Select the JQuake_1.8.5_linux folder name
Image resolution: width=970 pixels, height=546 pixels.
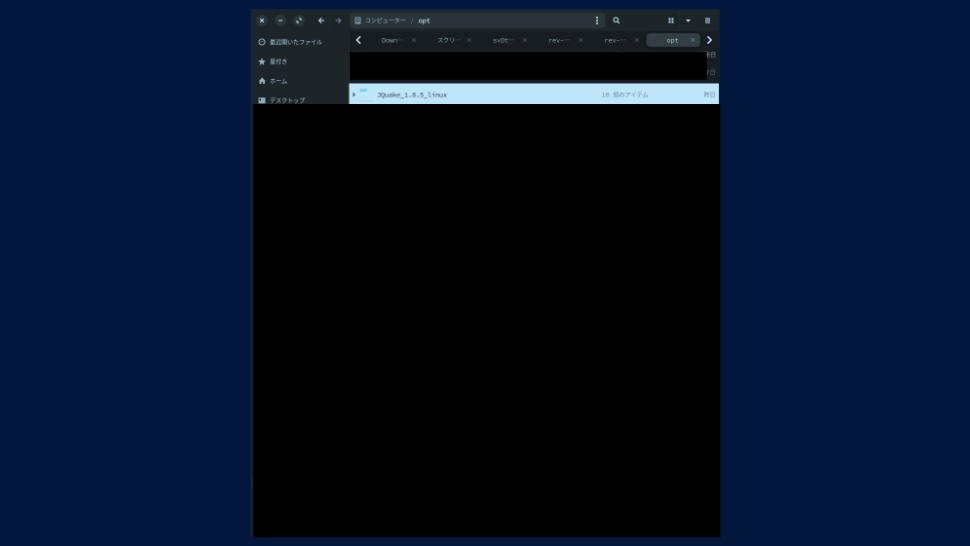point(412,95)
